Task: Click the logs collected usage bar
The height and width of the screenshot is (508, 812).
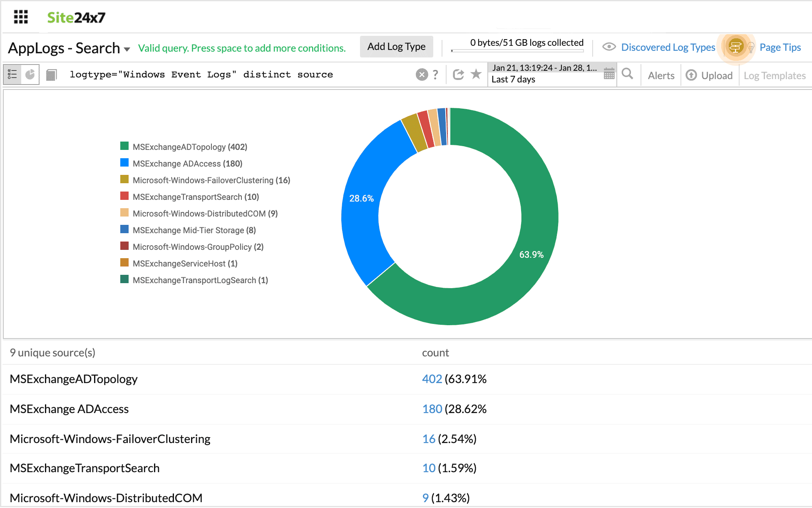Action: point(517,50)
